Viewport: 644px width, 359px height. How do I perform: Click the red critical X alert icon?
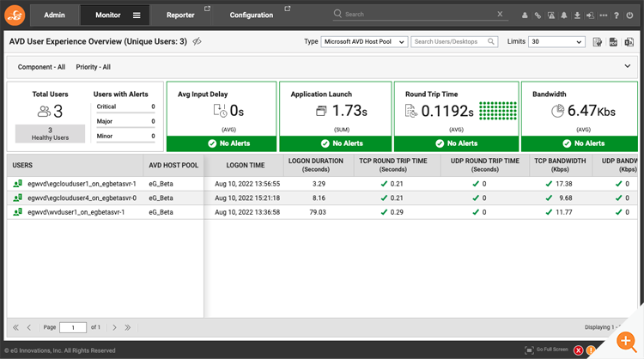pyautogui.click(x=578, y=350)
